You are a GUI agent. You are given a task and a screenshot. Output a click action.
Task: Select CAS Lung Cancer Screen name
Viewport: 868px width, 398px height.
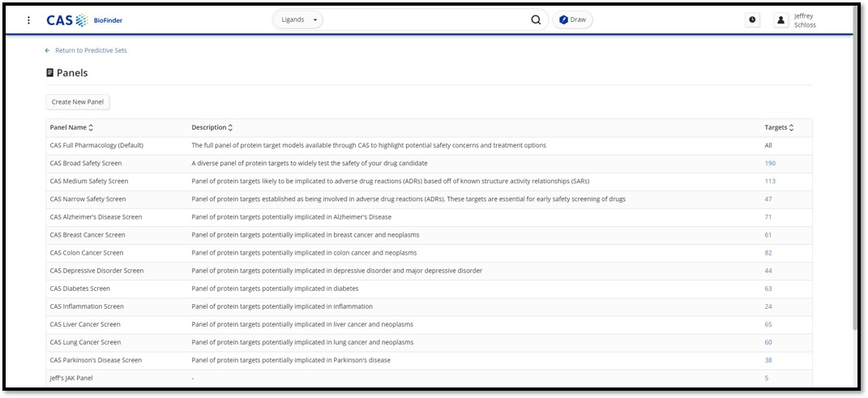click(85, 342)
